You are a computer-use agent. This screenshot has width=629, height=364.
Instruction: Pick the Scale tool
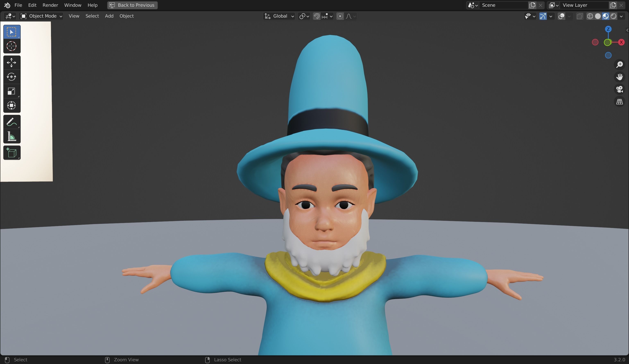[x=11, y=91]
